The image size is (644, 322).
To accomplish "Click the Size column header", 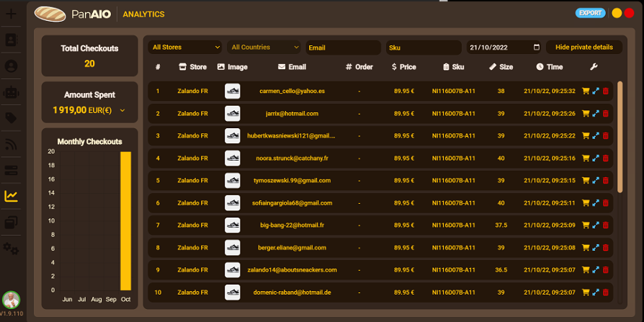I will point(501,67).
